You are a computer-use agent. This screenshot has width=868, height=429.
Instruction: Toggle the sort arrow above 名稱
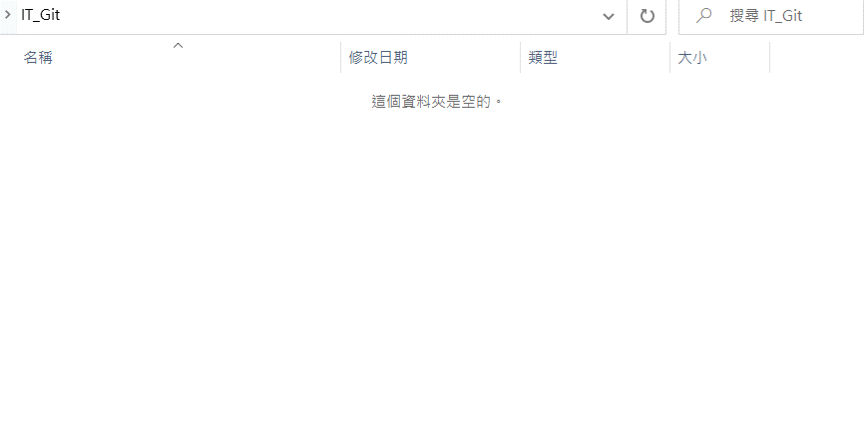point(179,45)
